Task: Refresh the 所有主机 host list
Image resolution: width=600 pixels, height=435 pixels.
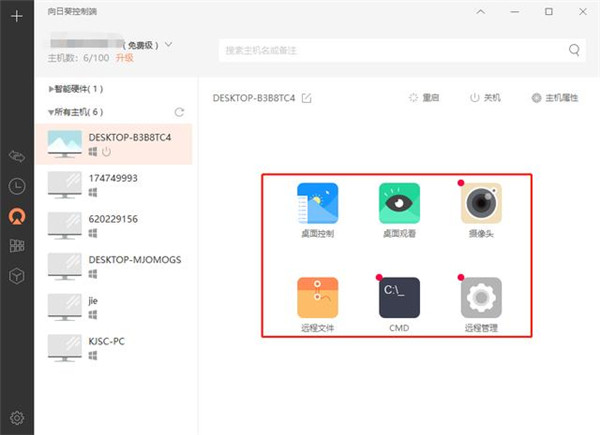Action: (x=180, y=113)
